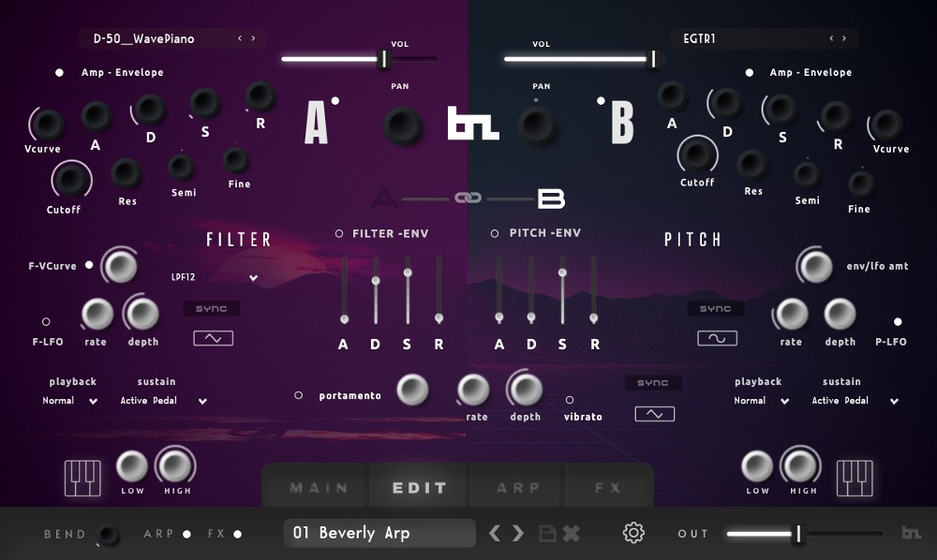937x560 pixels.
Task: Open the LPF12 filter type dropdown
Action: click(215, 277)
